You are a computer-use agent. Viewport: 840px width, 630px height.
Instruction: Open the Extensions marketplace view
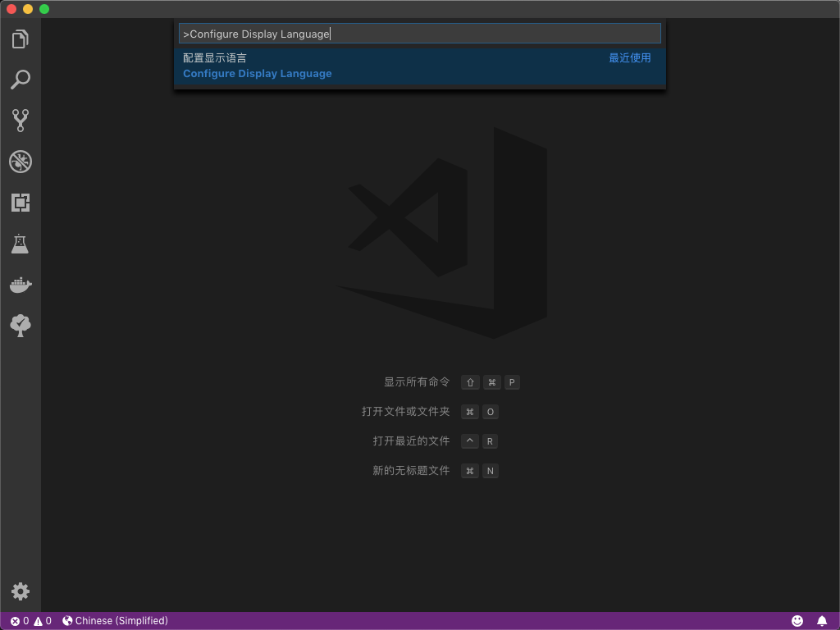pyautogui.click(x=21, y=203)
